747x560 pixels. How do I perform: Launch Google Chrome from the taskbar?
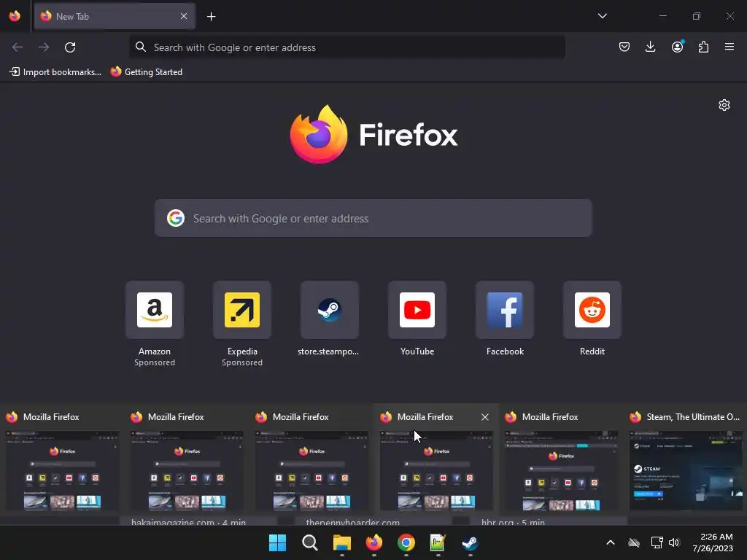406,542
